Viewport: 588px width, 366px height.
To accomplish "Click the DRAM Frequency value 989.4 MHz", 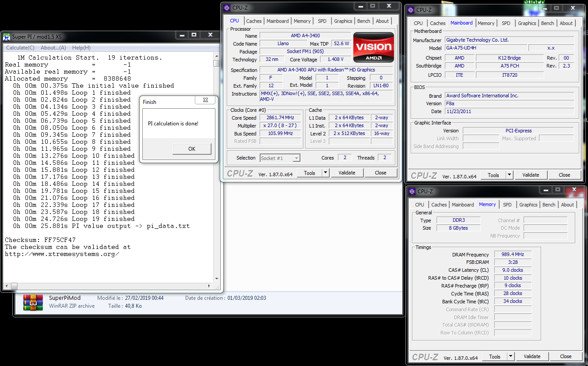I will click(513, 254).
